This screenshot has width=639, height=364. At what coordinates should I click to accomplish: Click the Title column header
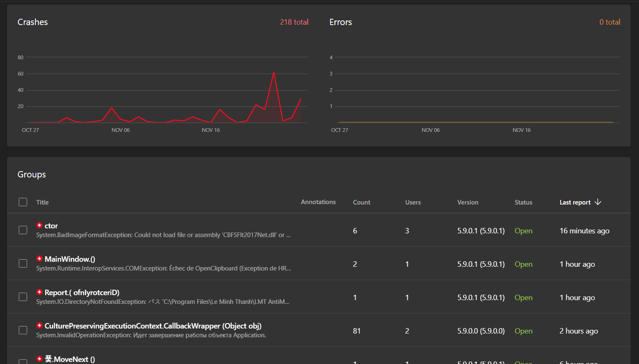(x=42, y=202)
